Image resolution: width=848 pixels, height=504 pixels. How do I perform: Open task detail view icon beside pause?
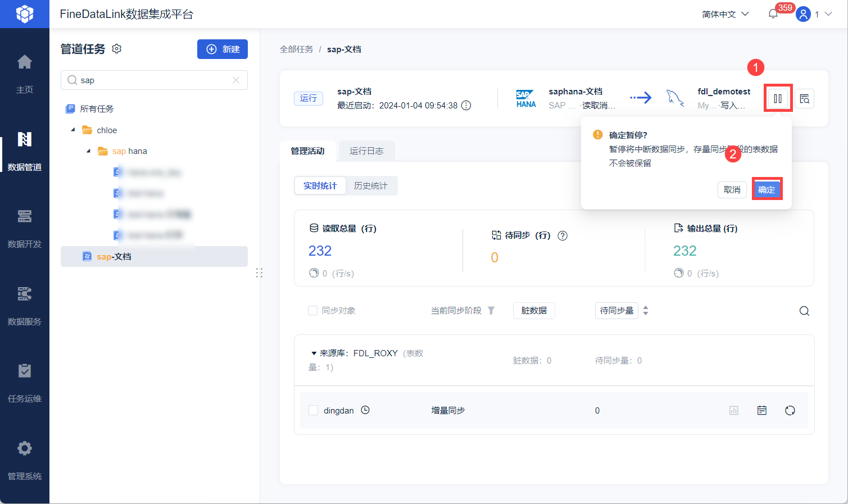coord(805,99)
